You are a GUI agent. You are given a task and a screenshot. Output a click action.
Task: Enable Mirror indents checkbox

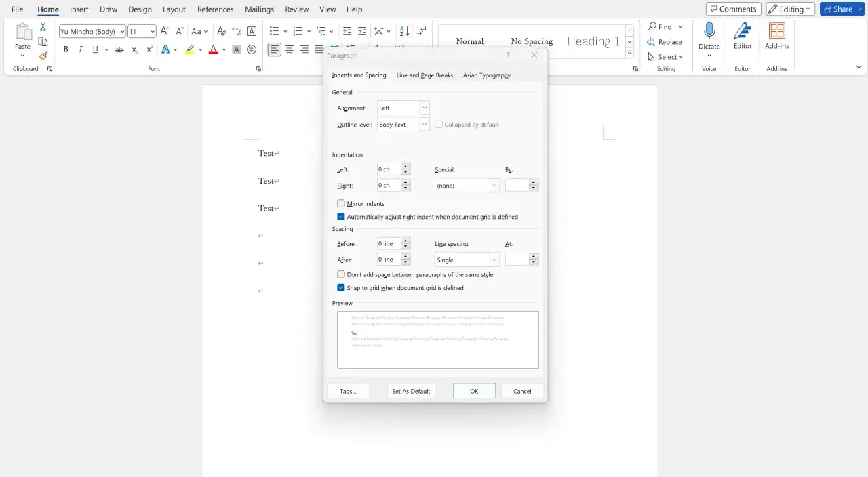pos(341,203)
